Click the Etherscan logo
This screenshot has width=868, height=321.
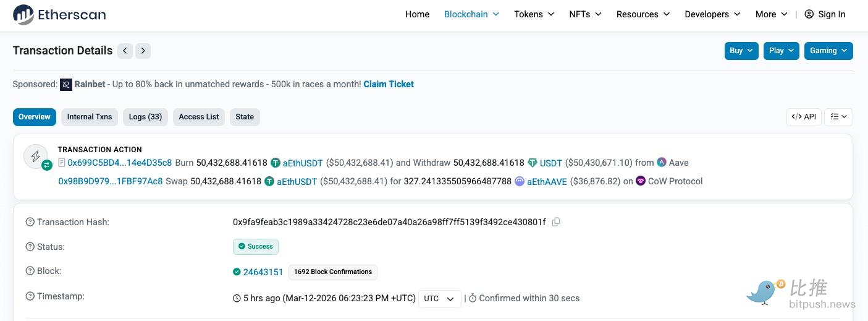click(x=59, y=14)
